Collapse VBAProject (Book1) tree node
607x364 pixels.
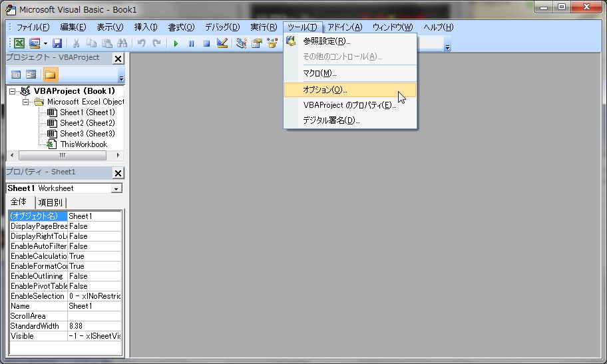[13, 91]
